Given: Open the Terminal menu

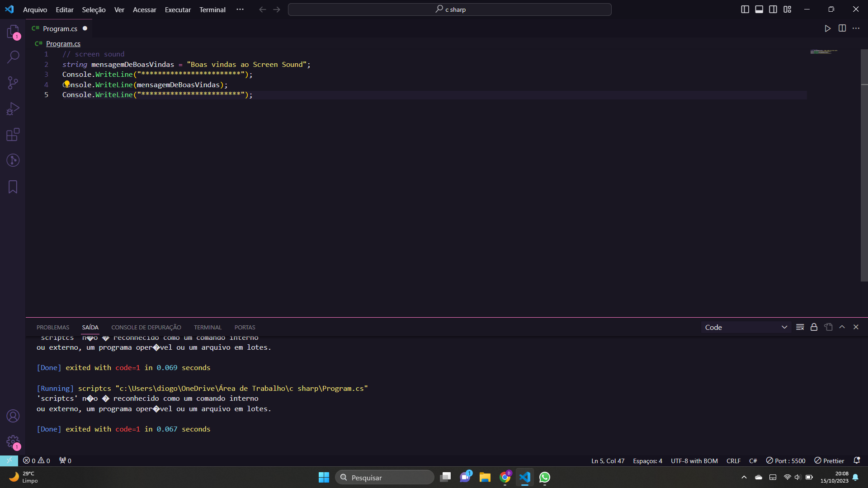Looking at the screenshot, I should click(212, 9).
